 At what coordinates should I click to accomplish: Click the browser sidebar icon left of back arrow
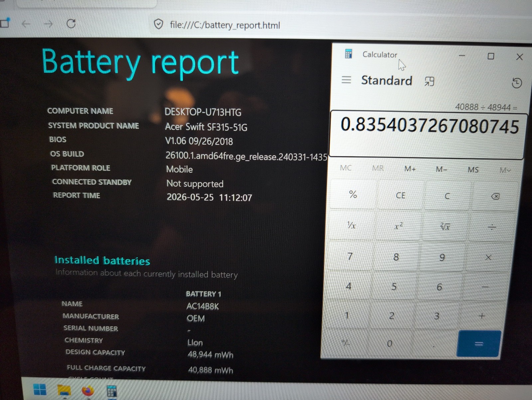click(5, 23)
